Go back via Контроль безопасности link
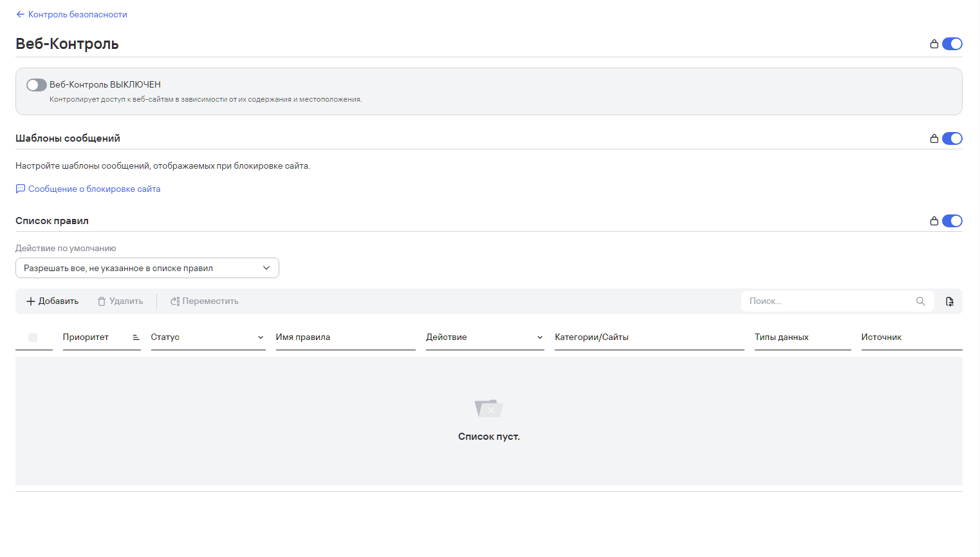980x557 pixels. (x=77, y=14)
